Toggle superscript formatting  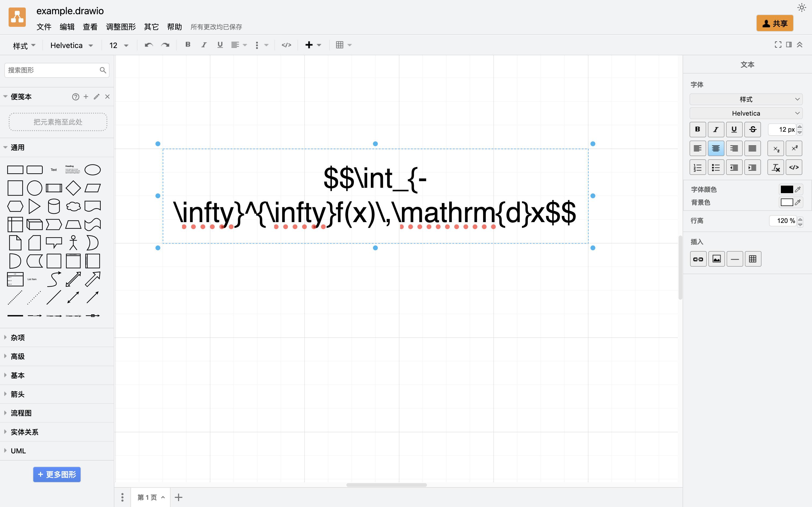coord(794,148)
